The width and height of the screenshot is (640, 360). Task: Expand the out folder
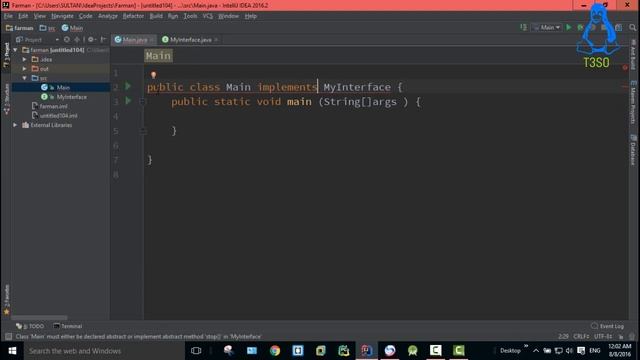coord(24,69)
